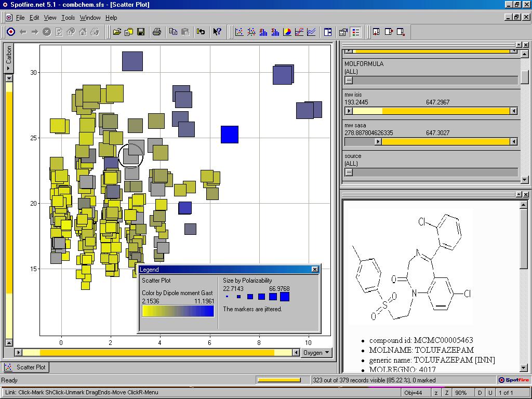Click the Save floppy disk icon
This screenshot has width=532, height=399.
(141, 32)
